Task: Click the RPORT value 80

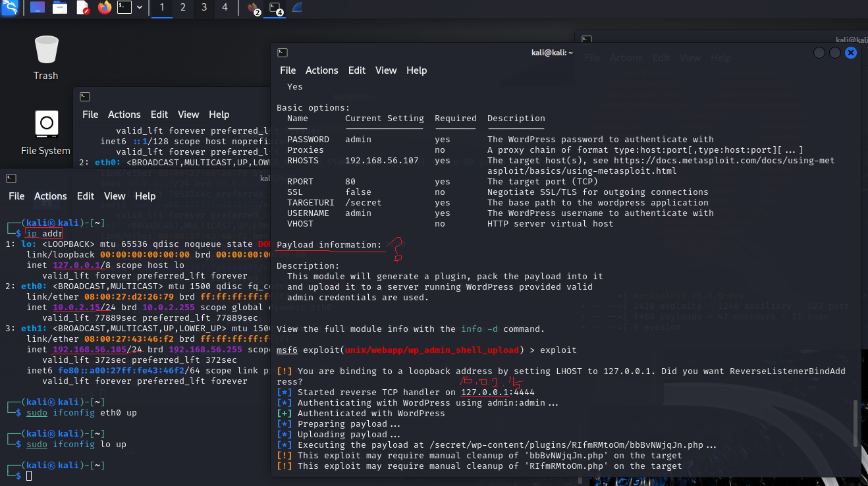Action: (350, 181)
